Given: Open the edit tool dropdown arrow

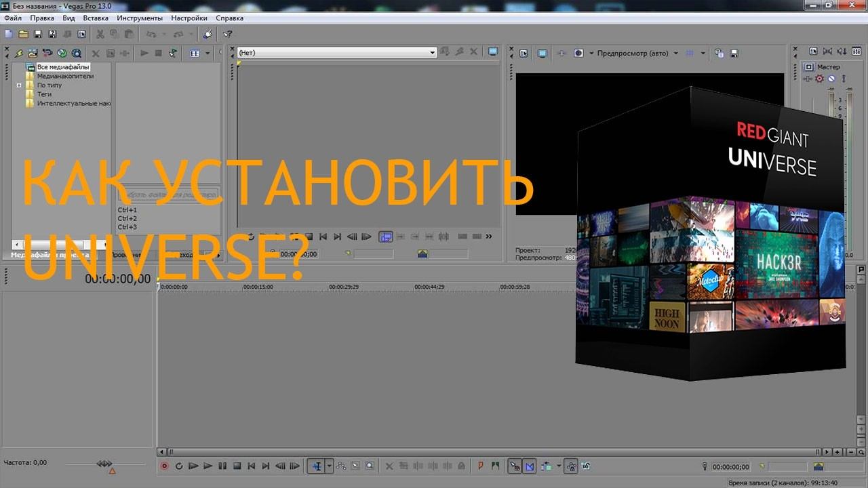Looking at the screenshot, I should coord(329,466).
